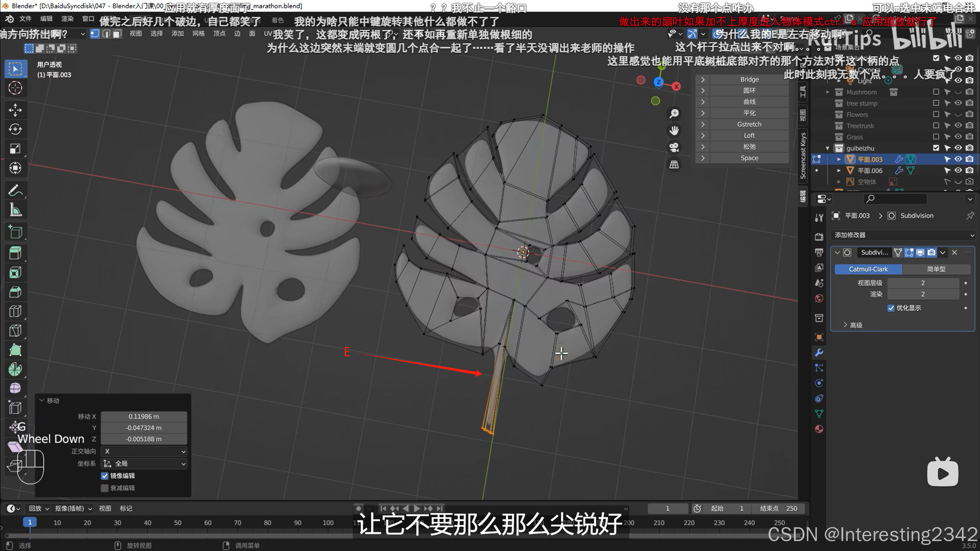
Task: Open the 坐标系 全局 dropdown
Action: tap(144, 463)
